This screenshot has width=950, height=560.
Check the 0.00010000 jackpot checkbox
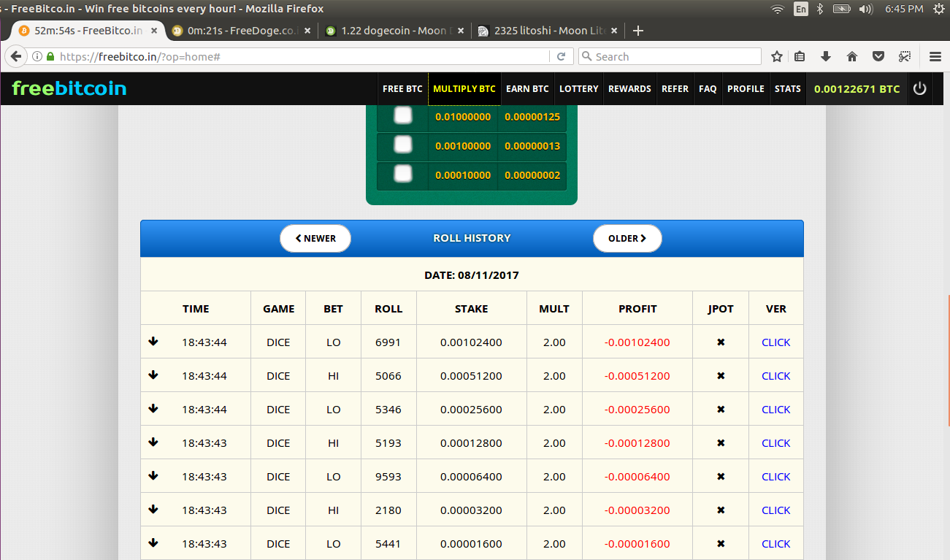pyautogui.click(x=403, y=174)
